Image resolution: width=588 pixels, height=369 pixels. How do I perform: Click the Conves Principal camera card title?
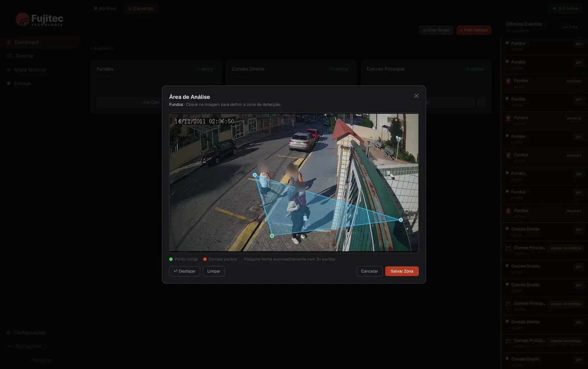[386, 69]
